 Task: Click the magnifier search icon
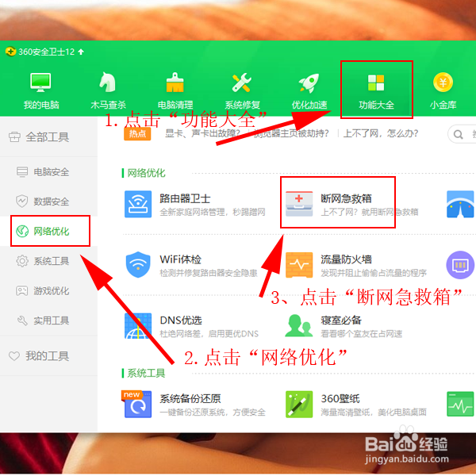(458, 134)
